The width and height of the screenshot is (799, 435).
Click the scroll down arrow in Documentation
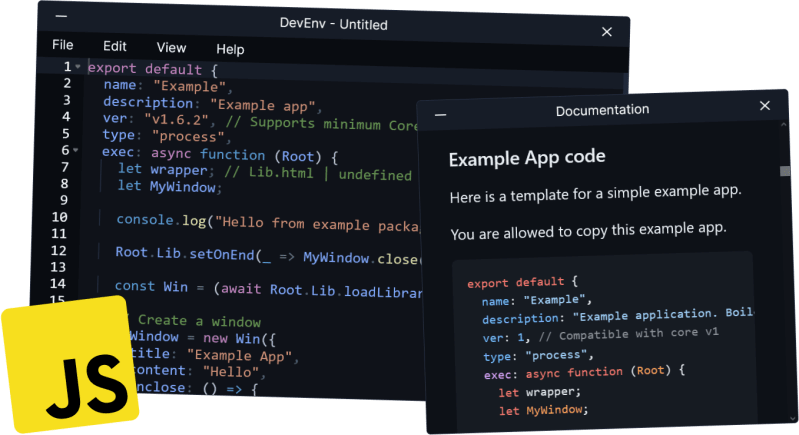(x=792, y=418)
